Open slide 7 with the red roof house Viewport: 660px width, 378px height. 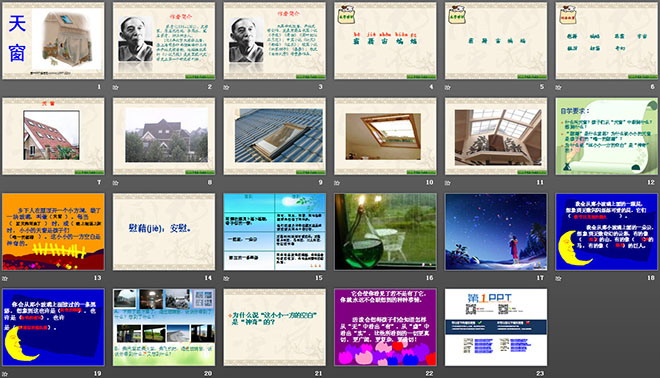53,136
